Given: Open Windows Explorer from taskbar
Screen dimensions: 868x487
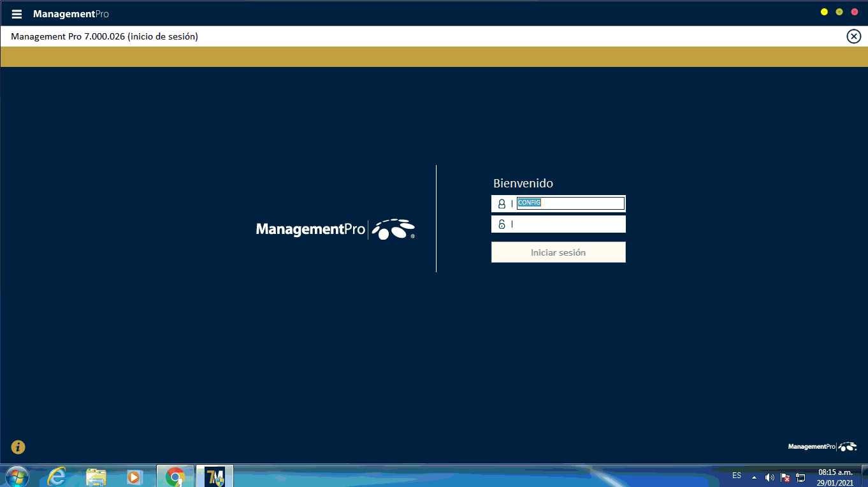Looking at the screenshot, I should [x=96, y=476].
